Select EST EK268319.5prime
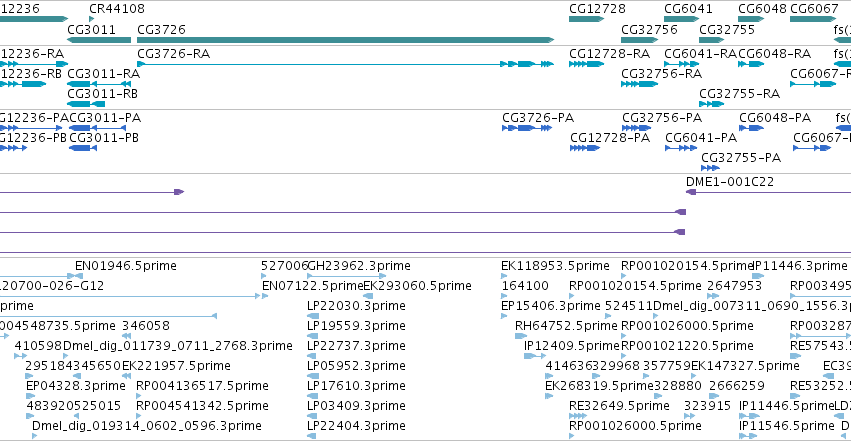Image resolution: width=851 pixels, height=441 pixels. (599, 386)
